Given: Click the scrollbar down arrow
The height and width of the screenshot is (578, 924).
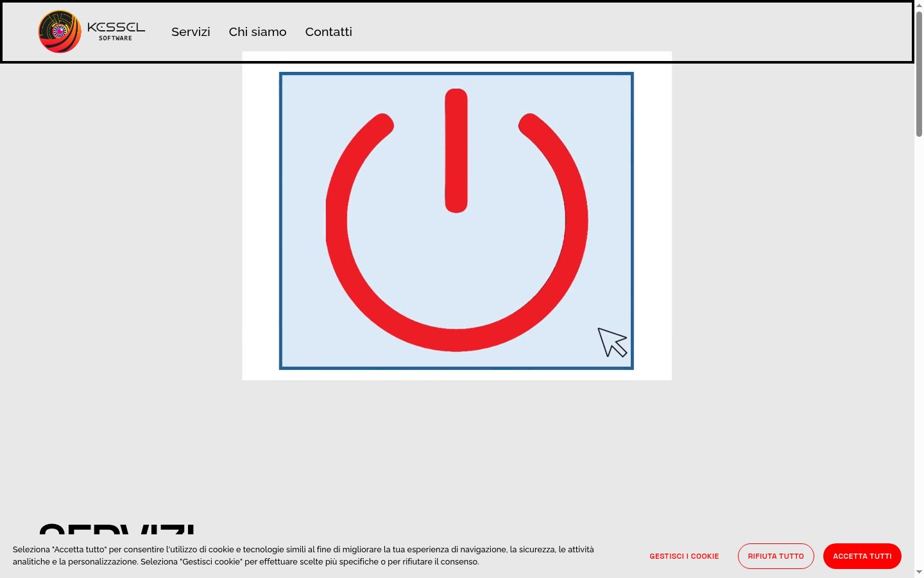Looking at the screenshot, I should (x=919, y=572).
